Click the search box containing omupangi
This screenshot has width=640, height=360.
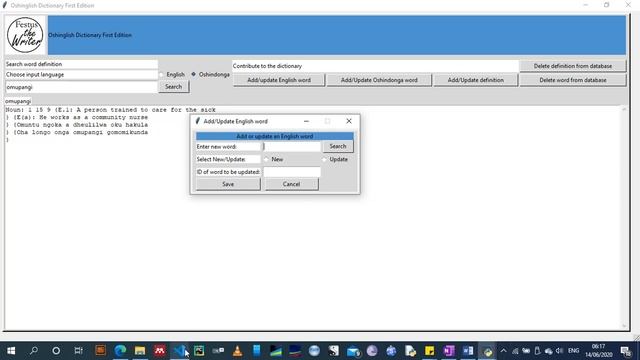pyautogui.click(x=81, y=87)
